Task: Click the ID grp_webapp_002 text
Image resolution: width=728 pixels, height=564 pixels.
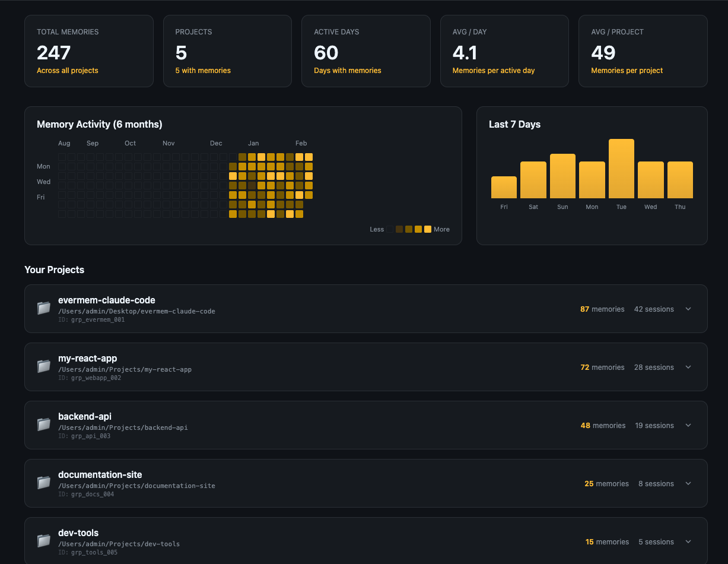Action: 90,378
